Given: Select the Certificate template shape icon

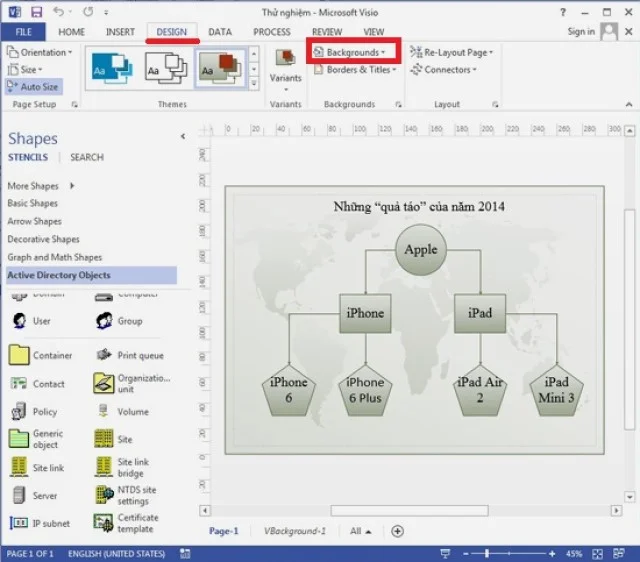Looking at the screenshot, I should click(103, 523).
